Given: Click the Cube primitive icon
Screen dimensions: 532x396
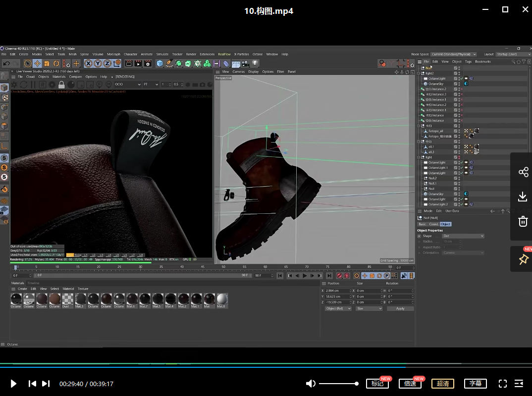Looking at the screenshot, I should (160, 63).
